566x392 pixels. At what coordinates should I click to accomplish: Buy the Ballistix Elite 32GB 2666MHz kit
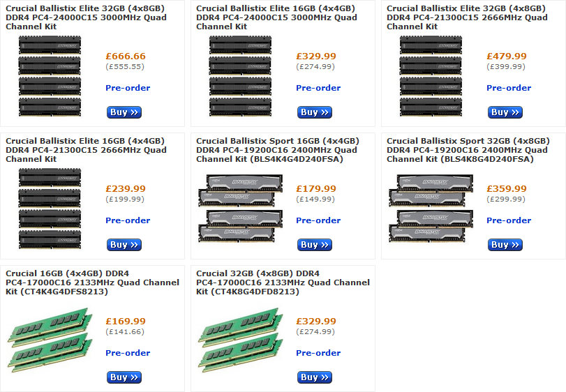(x=505, y=112)
